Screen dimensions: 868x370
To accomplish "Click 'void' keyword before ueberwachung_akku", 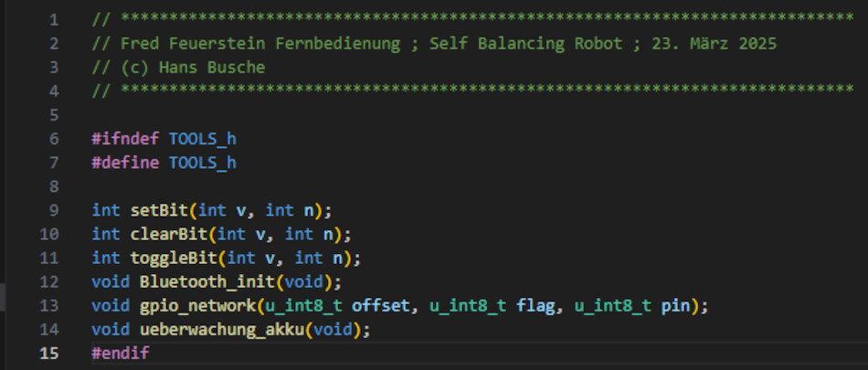I will coord(111,330).
